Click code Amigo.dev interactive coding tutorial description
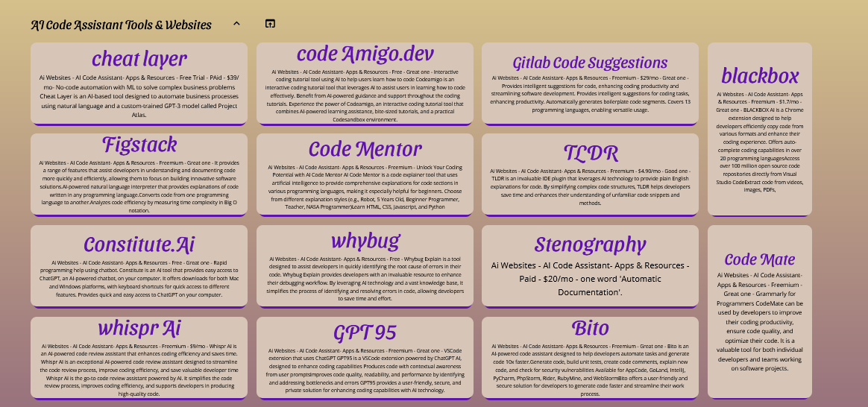The image size is (868, 407). (x=365, y=95)
